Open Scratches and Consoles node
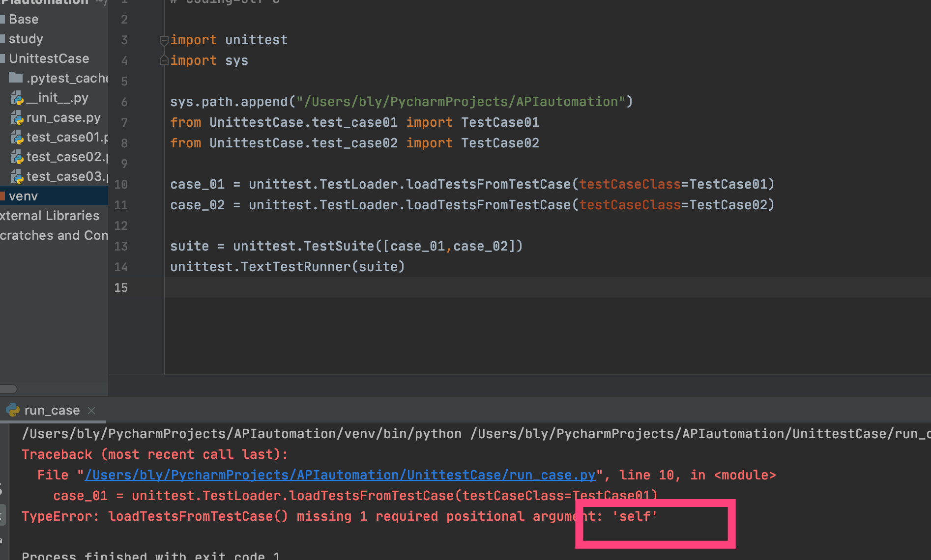The image size is (931, 560). click(x=54, y=235)
